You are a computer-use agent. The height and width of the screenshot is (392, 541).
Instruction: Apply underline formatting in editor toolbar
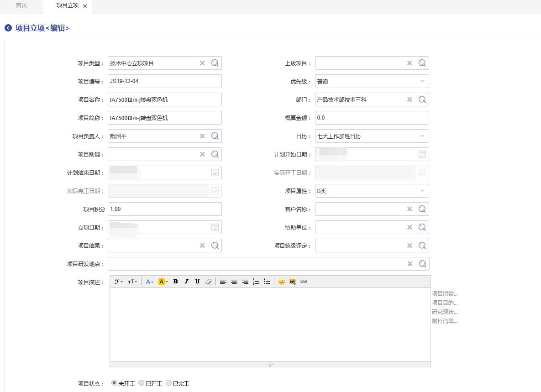tap(197, 282)
